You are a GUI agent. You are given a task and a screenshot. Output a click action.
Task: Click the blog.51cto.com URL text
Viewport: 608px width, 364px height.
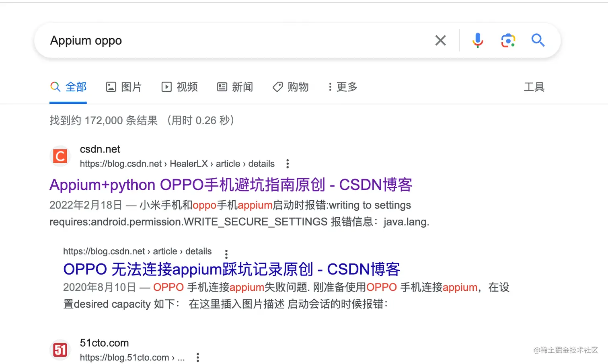click(132, 358)
